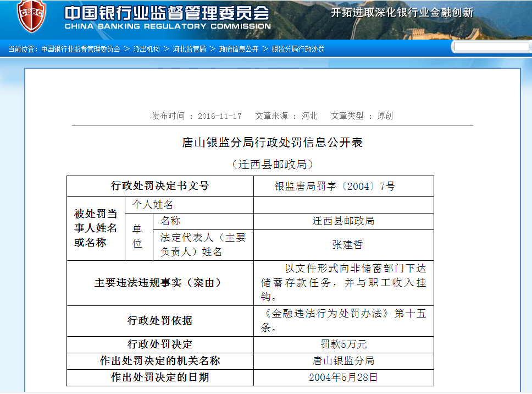Viewport: 532px width, 394px height.
Task: Open 中国银行业监督管理委员会 breadcrumb link
Action: (x=81, y=50)
